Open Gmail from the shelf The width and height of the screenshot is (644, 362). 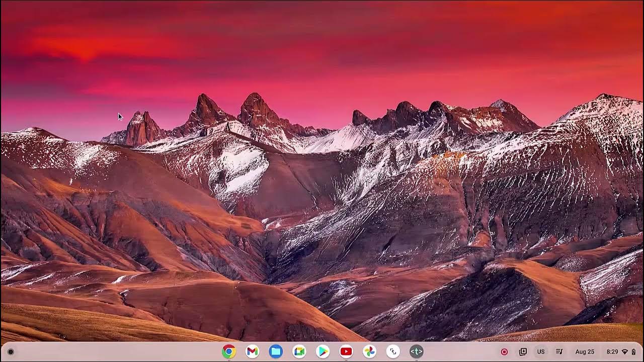[253, 352]
